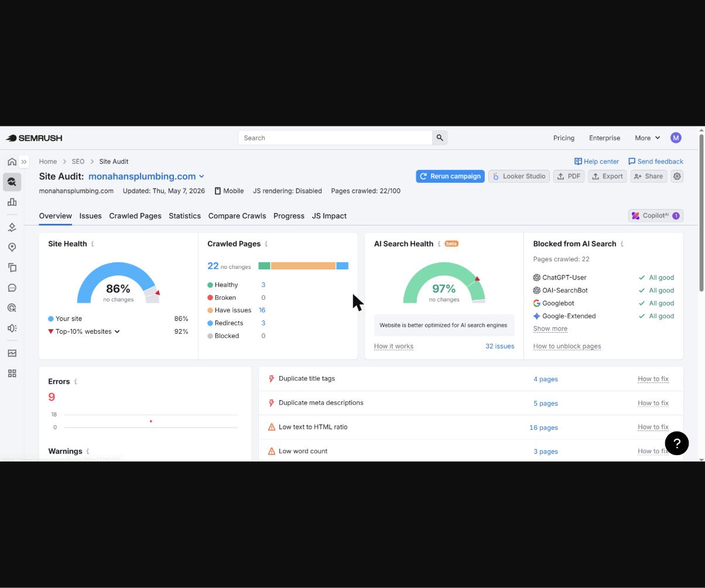The width and height of the screenshot is (705, 588).
Task: Open the App Center grid sidebar icon
Action: tap(12, 374)
